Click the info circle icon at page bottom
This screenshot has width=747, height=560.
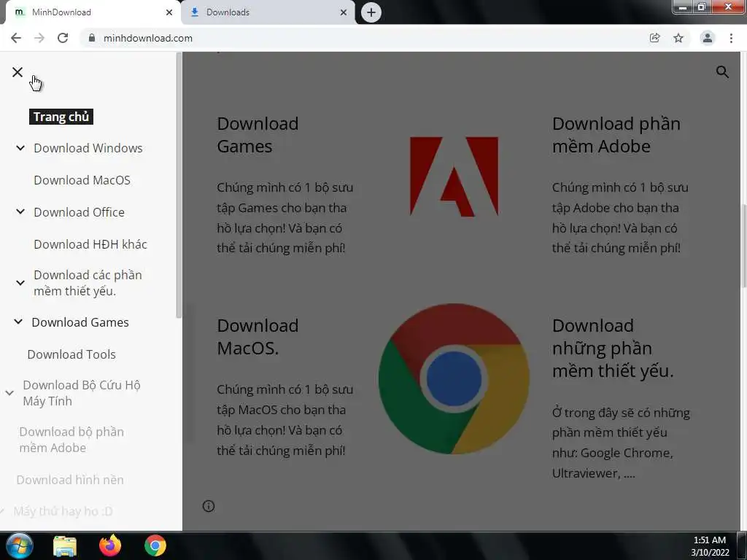coord(209,506)
